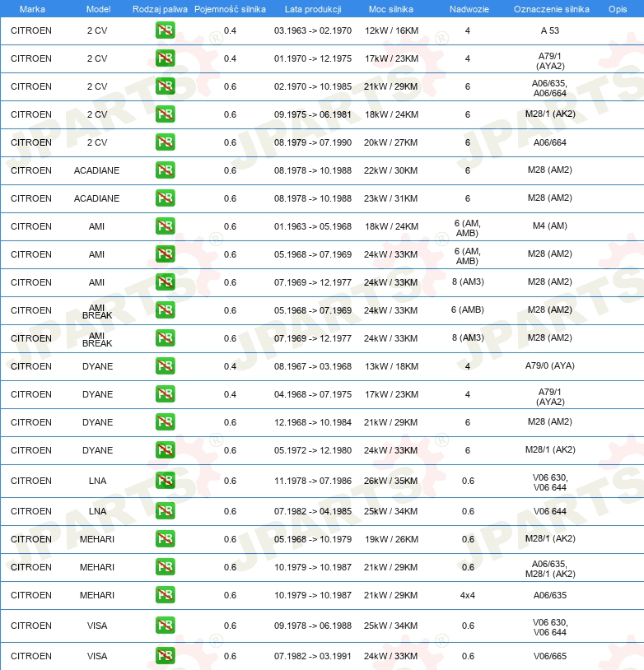Click the power value 26kW / 35KM
The width and height of the screenshot is (644, 670).
(x=391, y=481)
